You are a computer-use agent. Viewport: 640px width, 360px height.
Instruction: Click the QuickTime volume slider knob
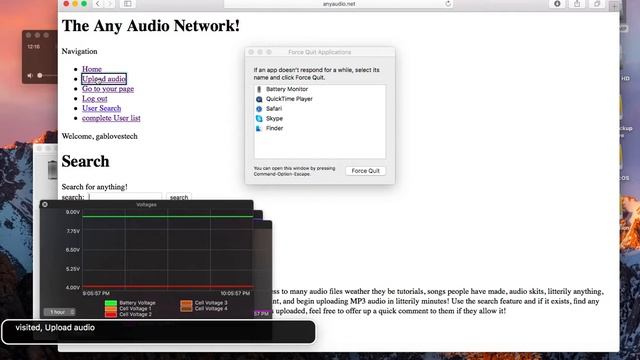point(40,76)
